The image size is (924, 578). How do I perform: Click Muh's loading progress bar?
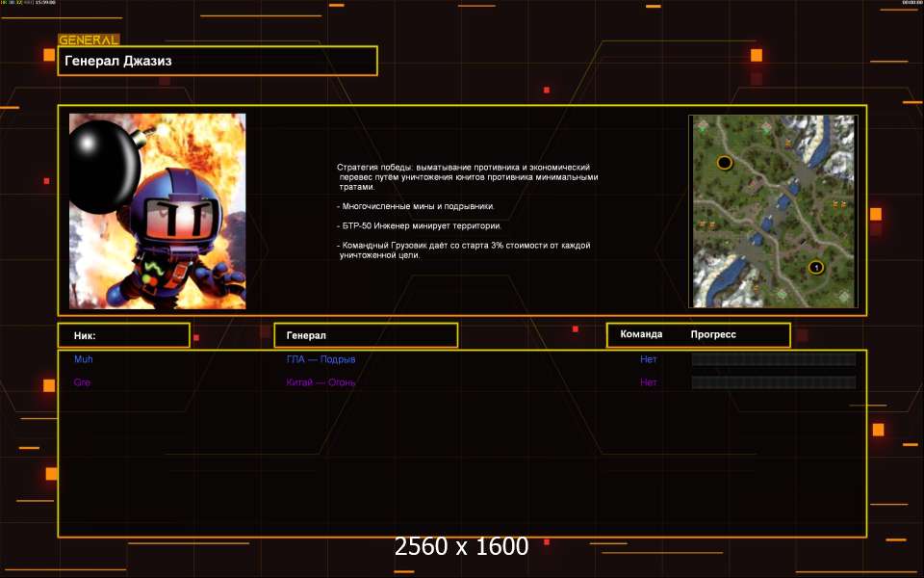774,359
